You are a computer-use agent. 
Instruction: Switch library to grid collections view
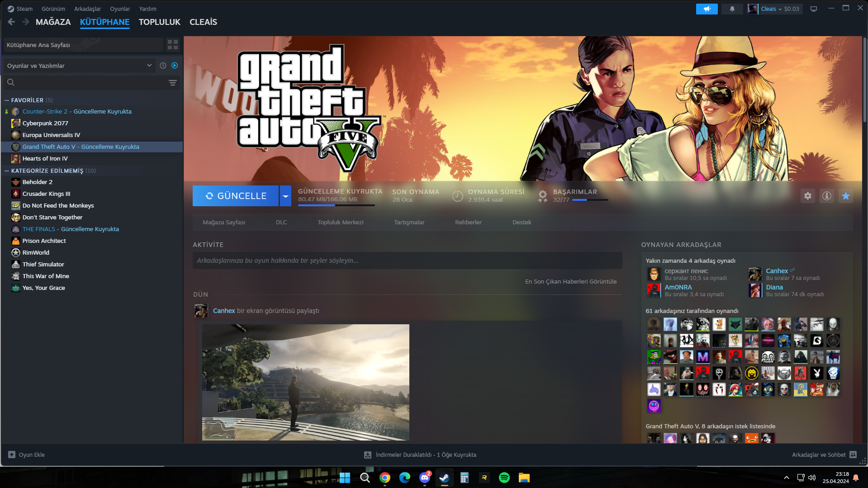[173, 45]
